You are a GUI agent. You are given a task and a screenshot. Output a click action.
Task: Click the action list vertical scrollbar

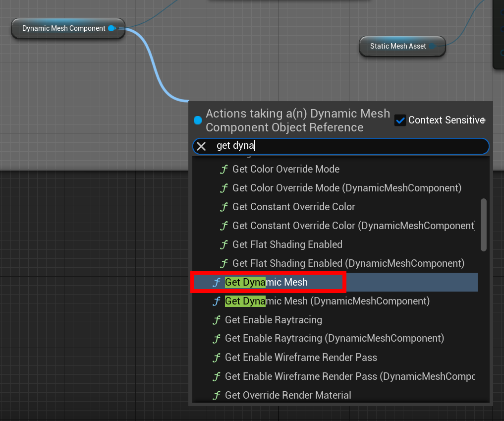tap(483, 225)
